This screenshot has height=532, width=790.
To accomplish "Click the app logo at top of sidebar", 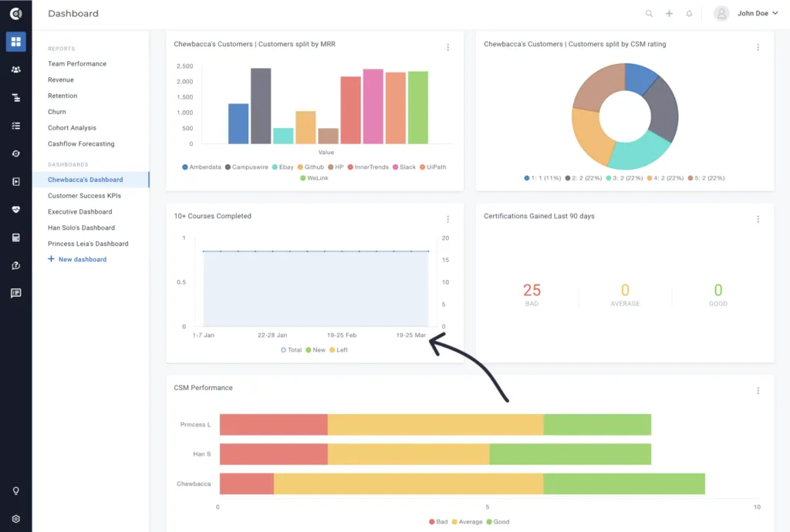I will pos(15,14).
